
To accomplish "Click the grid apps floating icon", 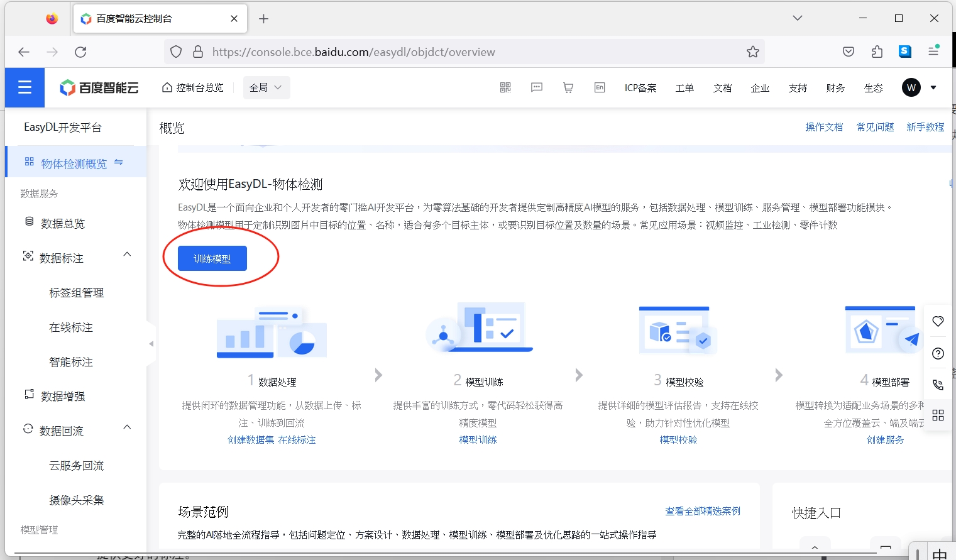I will [x=938, y=415].
